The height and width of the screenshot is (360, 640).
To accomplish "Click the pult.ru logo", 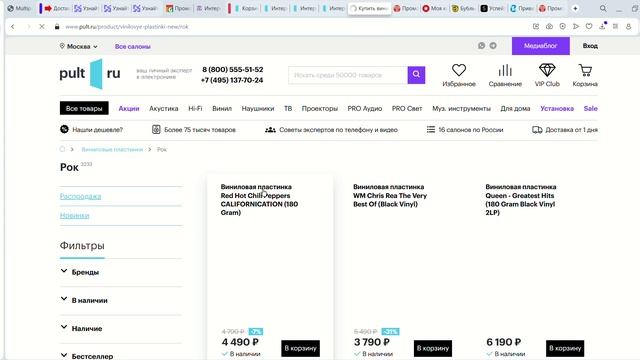I will click(x=90, y=73).
